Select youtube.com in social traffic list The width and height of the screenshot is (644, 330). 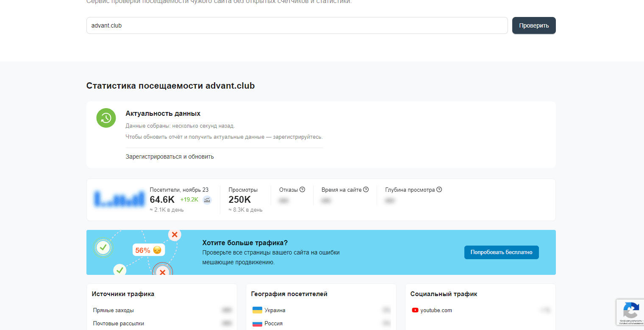436,310
